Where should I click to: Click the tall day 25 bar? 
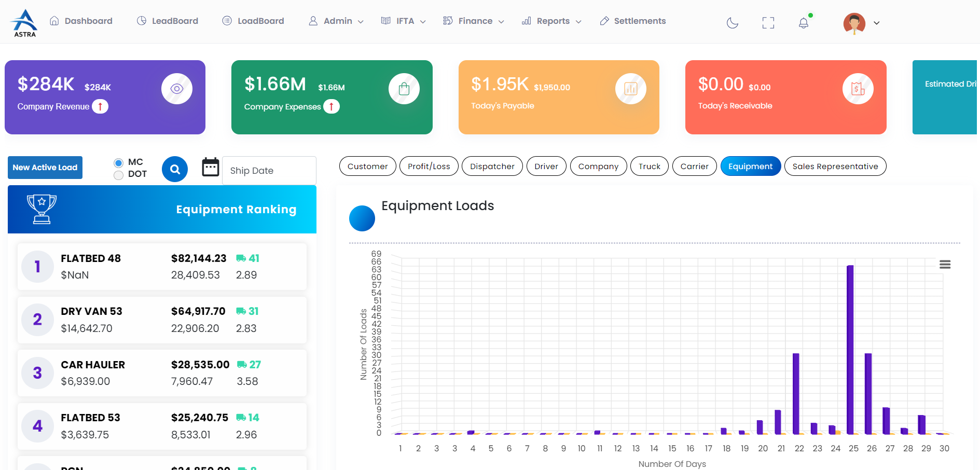point(850,350)
